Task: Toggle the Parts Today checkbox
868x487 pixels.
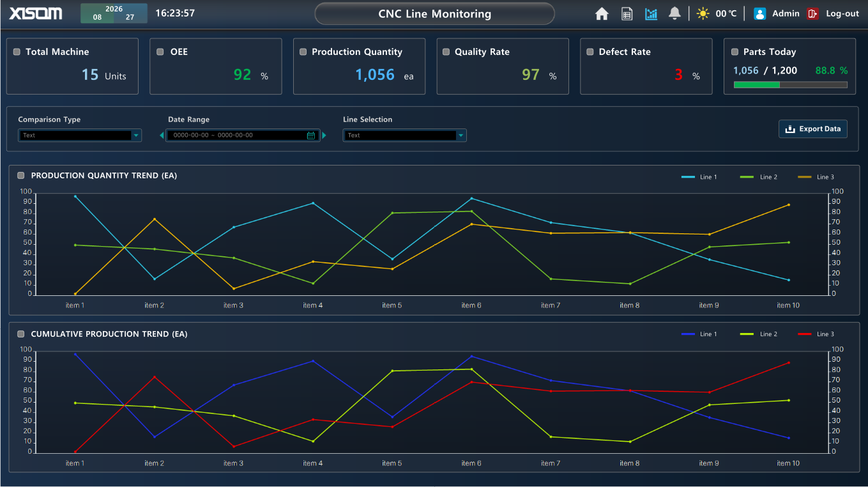Action: pos(735,52)
